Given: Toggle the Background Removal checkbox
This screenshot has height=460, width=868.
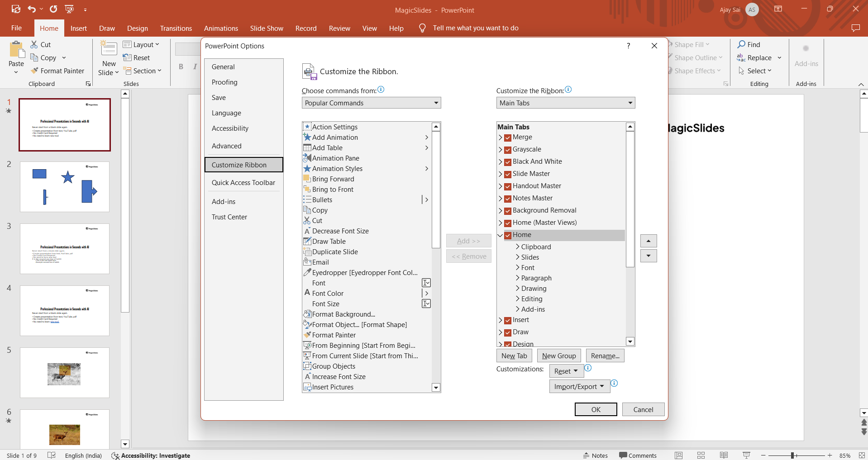Looking at the screenshot, I should pyautogui.click(x=508, y=211).
